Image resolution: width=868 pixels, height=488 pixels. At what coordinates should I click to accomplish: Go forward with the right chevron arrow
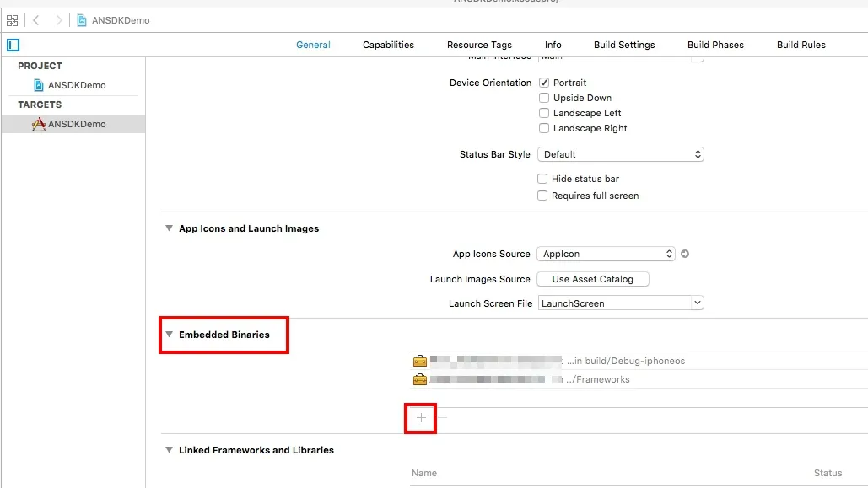pyautogui.click(x=59, y=20)
